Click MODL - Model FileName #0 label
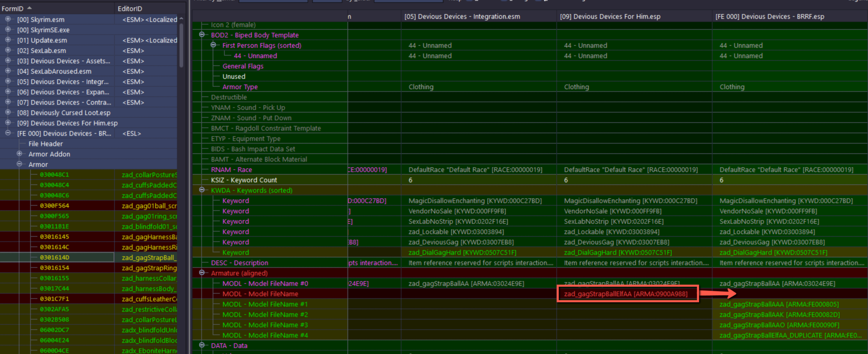 click(265, 284)
